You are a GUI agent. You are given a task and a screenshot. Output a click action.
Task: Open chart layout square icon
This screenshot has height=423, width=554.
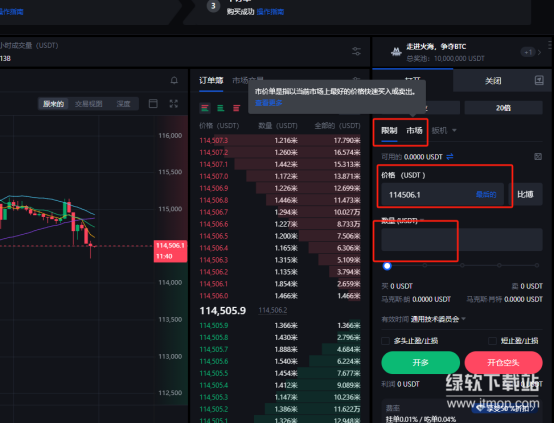tap(153, 104)
